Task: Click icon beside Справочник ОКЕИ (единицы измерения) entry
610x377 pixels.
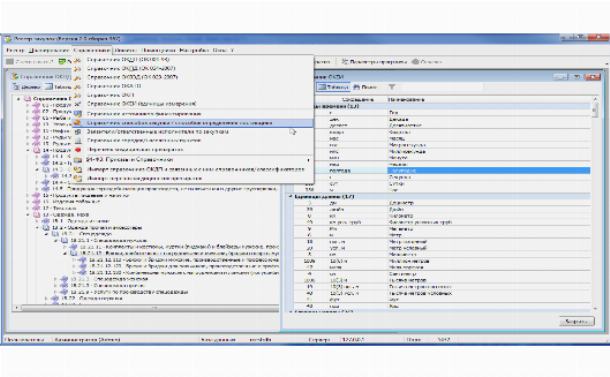Action: pos(78,104)
